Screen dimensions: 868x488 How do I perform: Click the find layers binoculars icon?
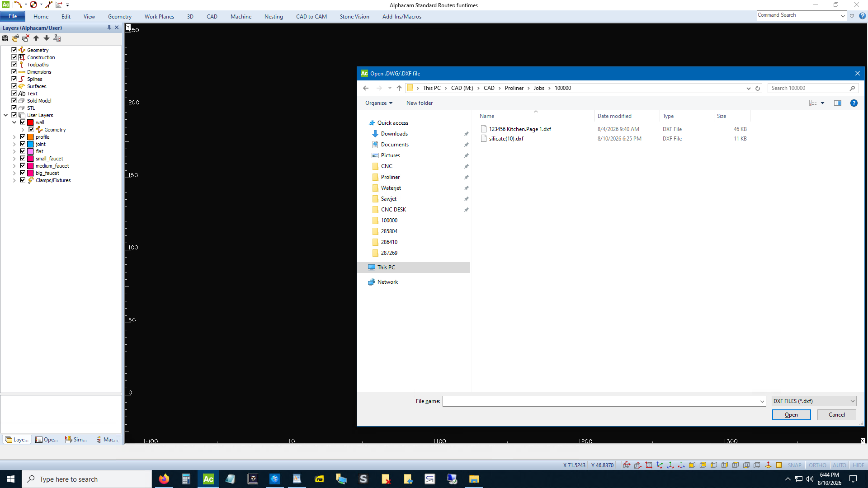pyautogui.click(x=5, y=38)
